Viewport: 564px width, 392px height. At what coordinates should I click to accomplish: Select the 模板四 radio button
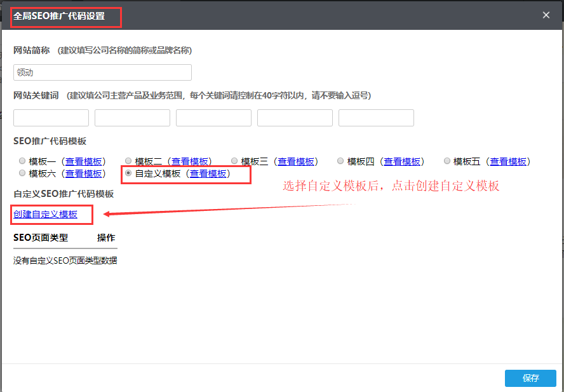340,161
